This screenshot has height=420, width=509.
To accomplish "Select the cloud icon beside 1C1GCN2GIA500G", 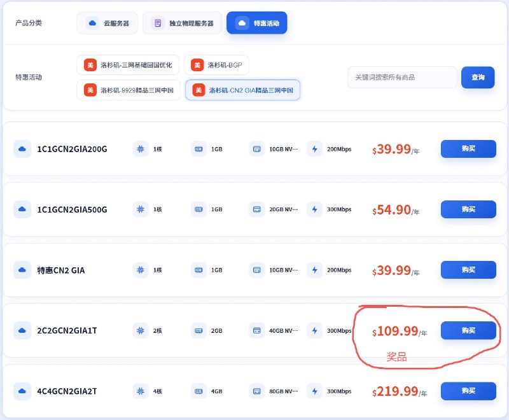I will (22, 209).
